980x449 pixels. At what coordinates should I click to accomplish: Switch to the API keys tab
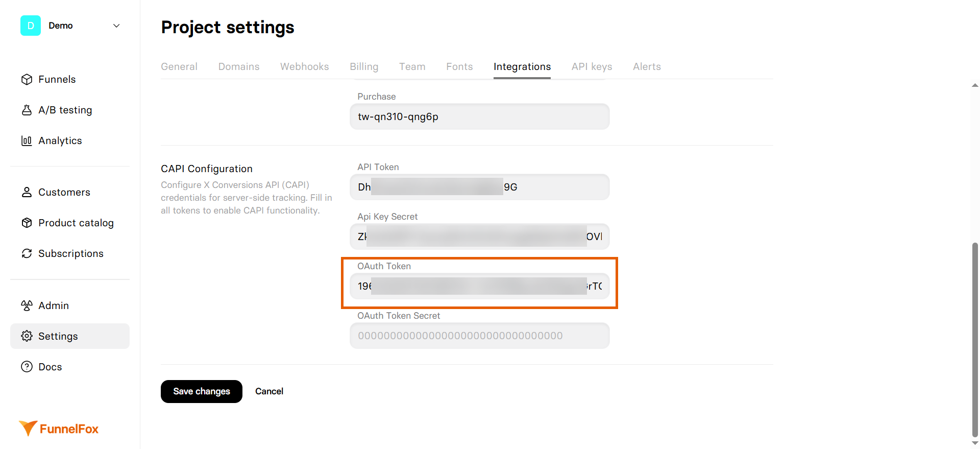coord(592,66)
